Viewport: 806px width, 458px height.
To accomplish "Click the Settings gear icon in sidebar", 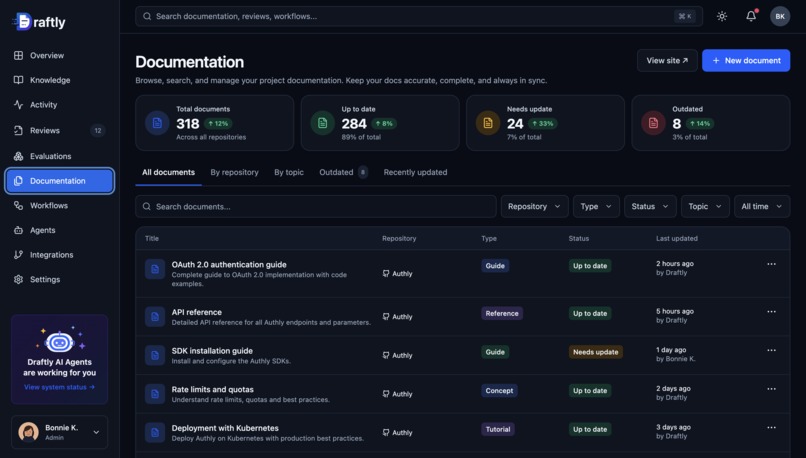I will 19,280.
